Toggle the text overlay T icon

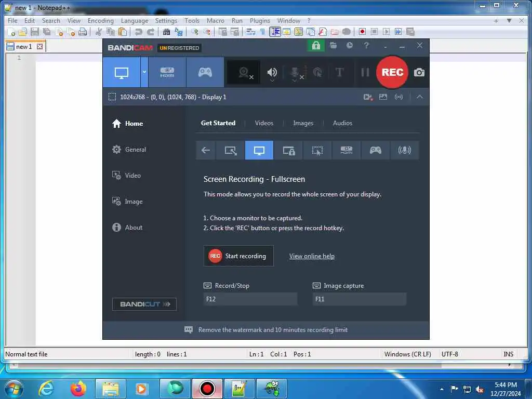[x=339, y=72]
